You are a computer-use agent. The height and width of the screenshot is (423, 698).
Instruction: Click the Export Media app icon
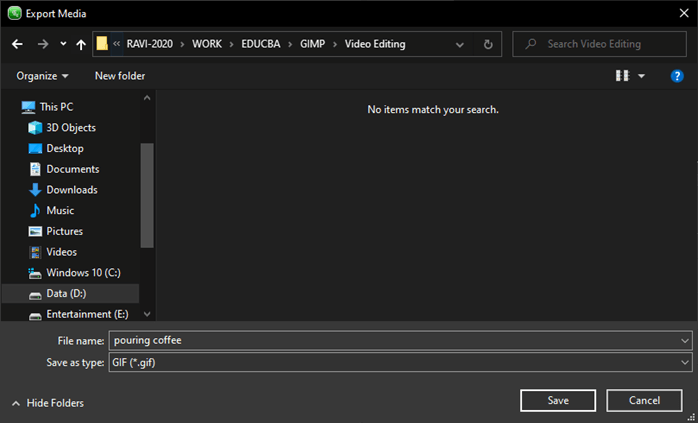pyautogui.click(x=14, y=13)
